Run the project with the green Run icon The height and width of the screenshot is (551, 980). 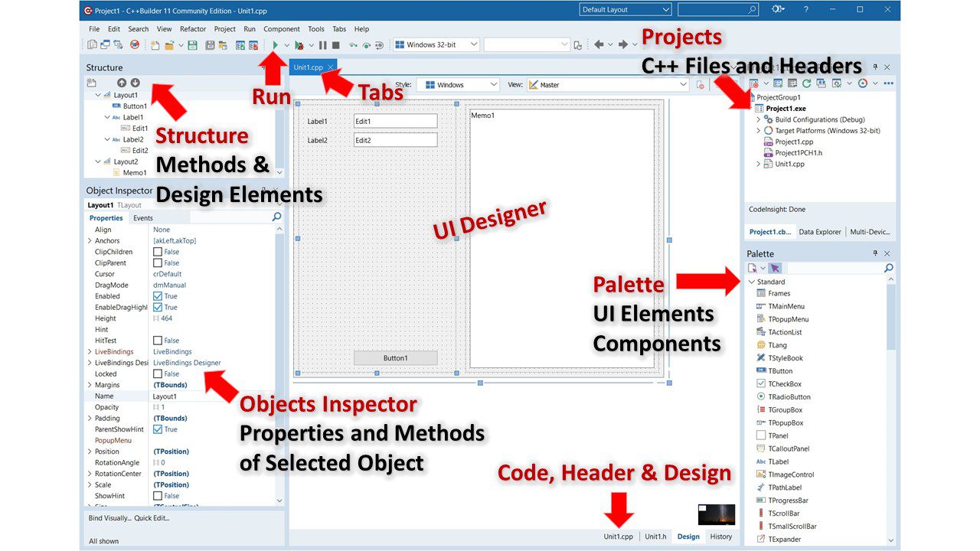click(x=274, y=44)
